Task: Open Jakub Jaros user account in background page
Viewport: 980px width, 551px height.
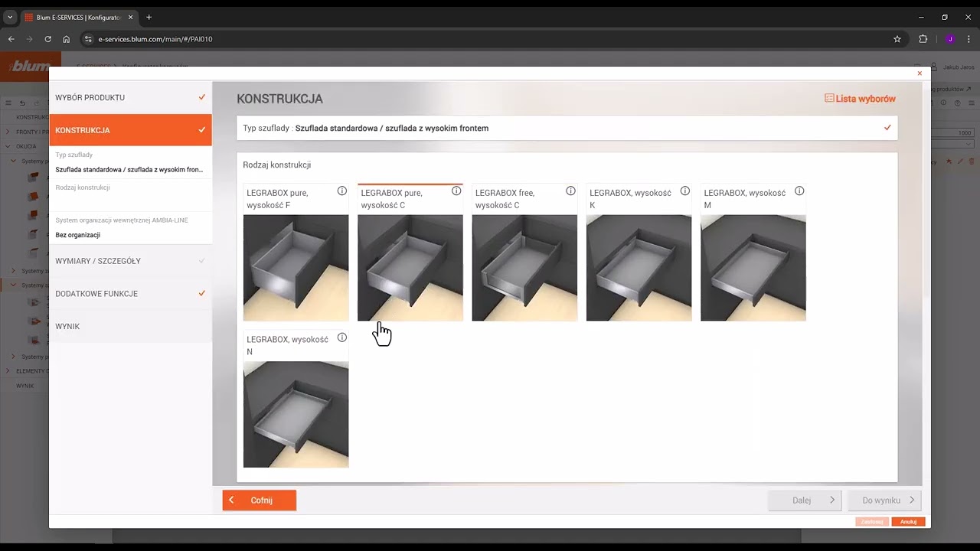Action: click(x=952, y=67)
